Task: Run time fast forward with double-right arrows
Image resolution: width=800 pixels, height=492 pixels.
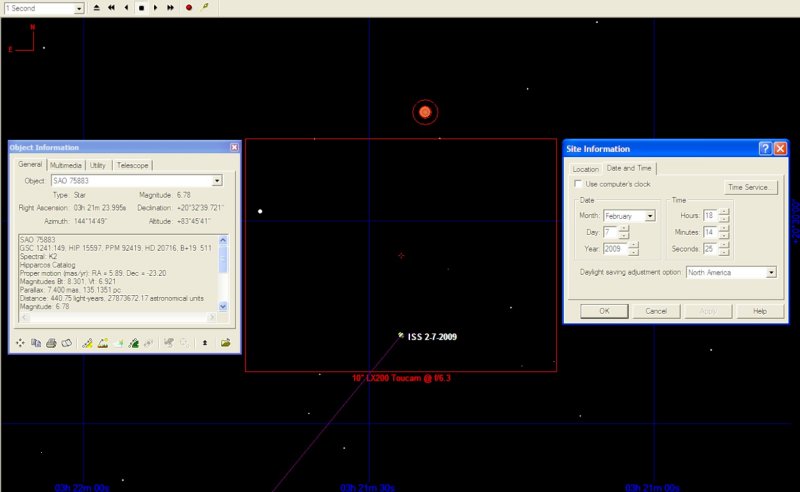Action: pos(170,8)
